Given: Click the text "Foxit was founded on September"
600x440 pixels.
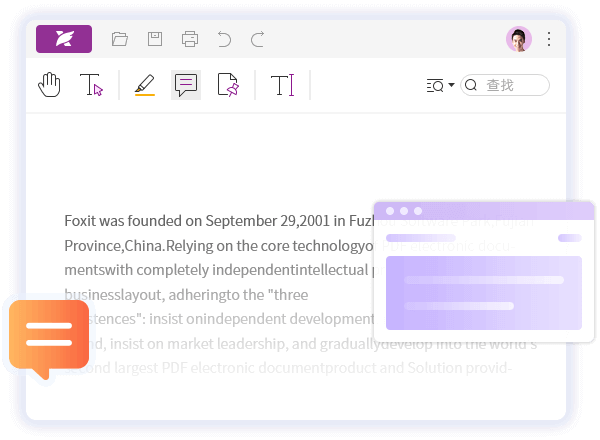Looking at the screenshot, I should (170, 221).
